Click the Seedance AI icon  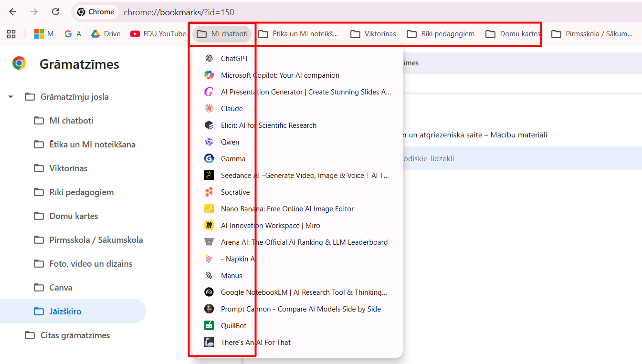tap(209, 176)
